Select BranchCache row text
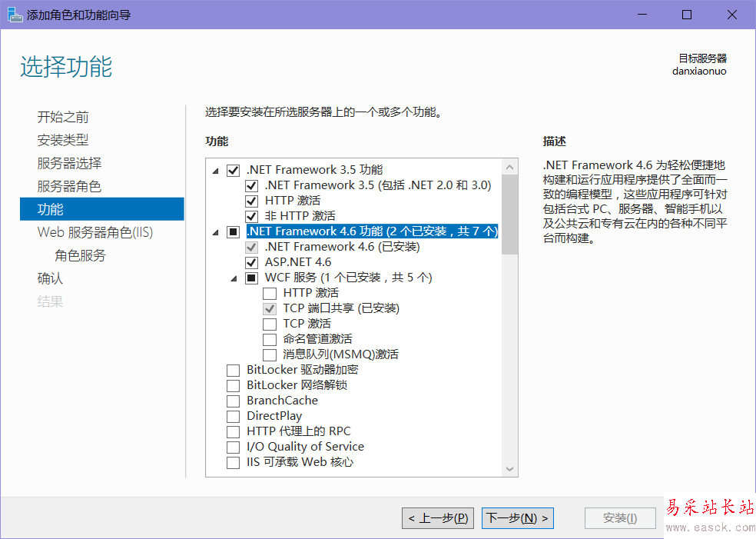 tap(282, 401)
